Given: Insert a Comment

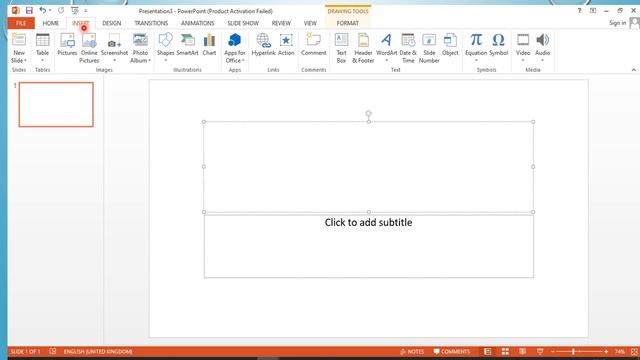Looking at the screenshot, I should coord(313,44).
